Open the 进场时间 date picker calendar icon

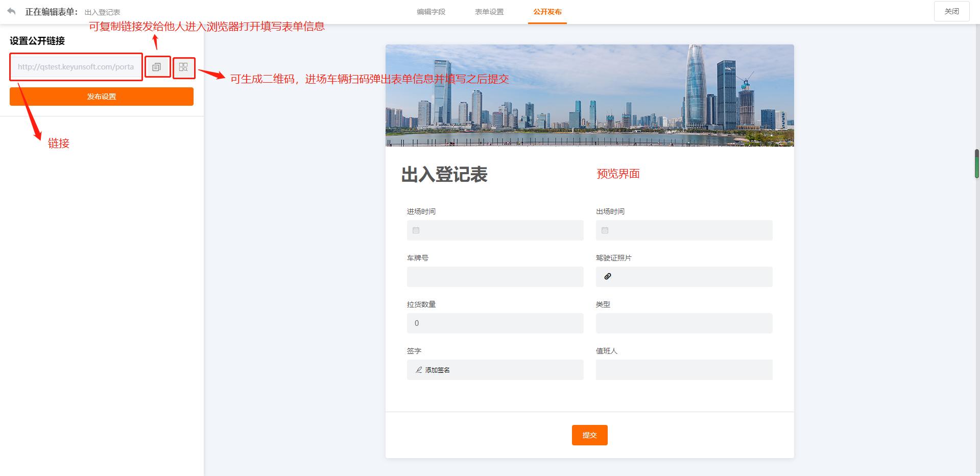coord(416,230)
